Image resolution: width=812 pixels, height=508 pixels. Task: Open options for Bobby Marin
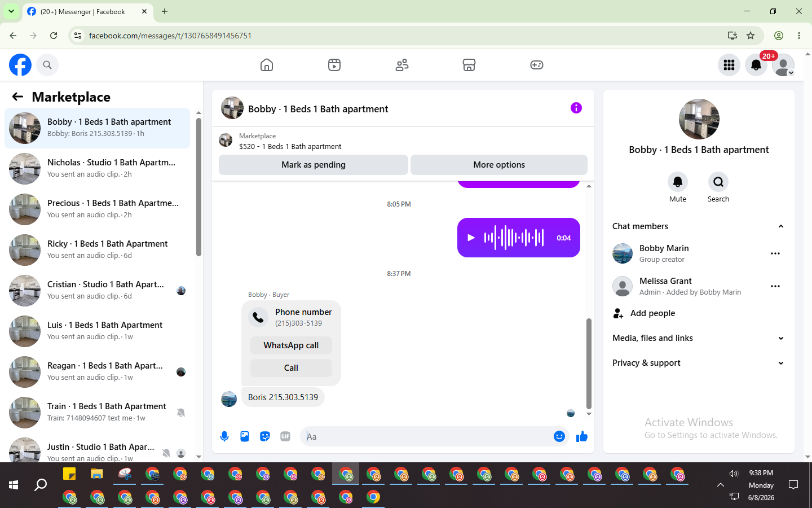[x=775, y=253]
